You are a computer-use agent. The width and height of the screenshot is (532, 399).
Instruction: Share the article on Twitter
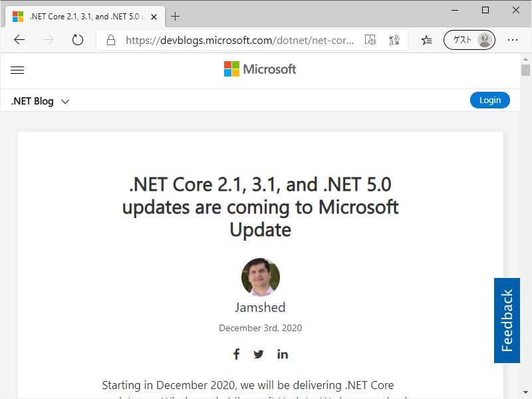point(259,354)
